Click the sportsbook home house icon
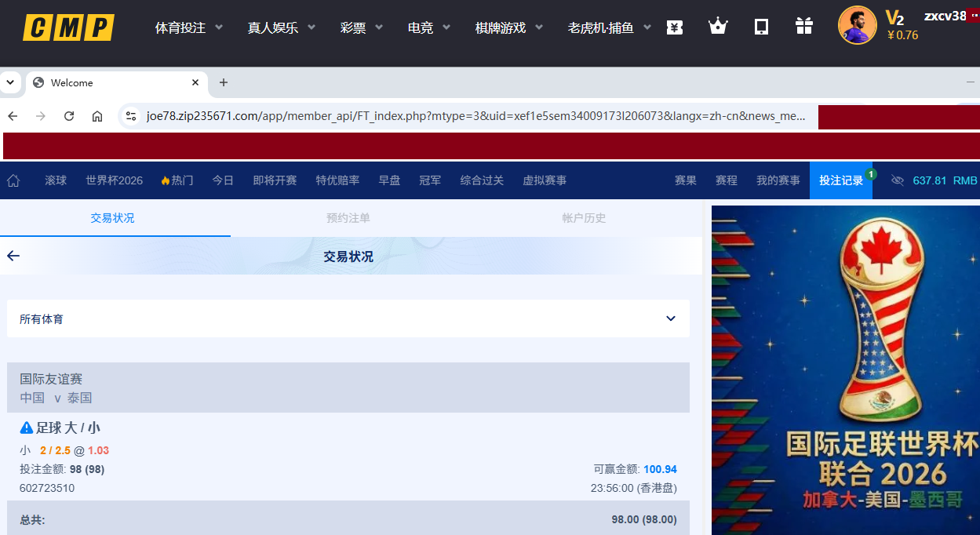This screenshot has height=535, width=980. [13, 180]
